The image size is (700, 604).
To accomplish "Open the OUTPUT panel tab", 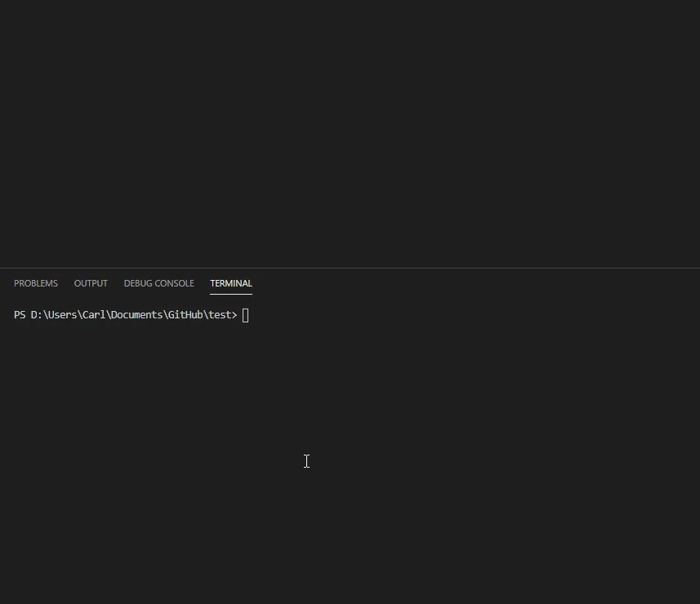I will click(x=90, y=283).
